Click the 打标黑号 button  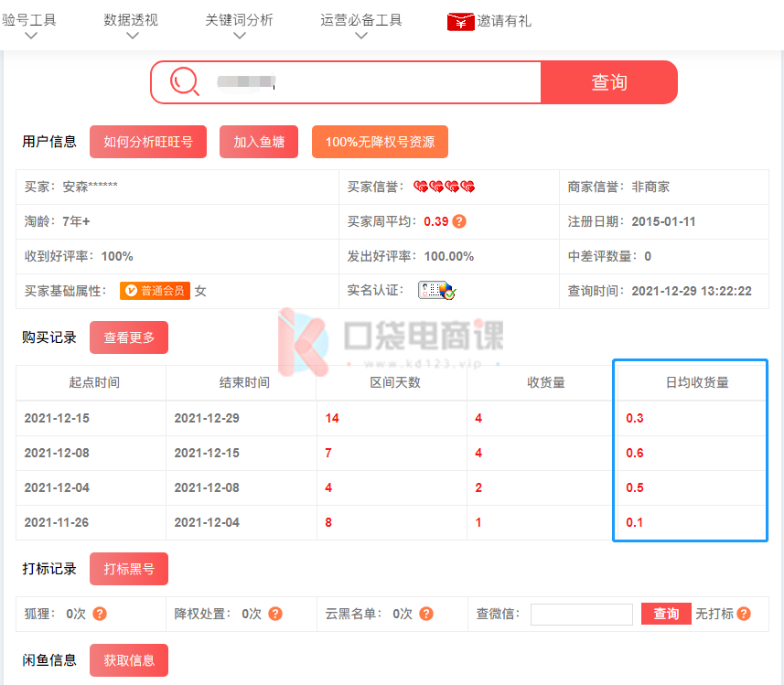pos(129,569)
